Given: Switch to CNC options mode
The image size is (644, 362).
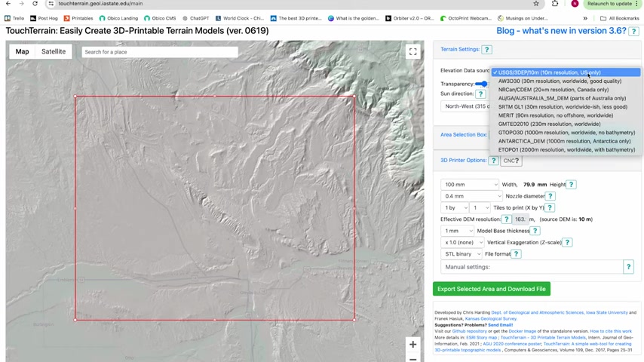Looking at the screenshot, I should tap(511, 161).
